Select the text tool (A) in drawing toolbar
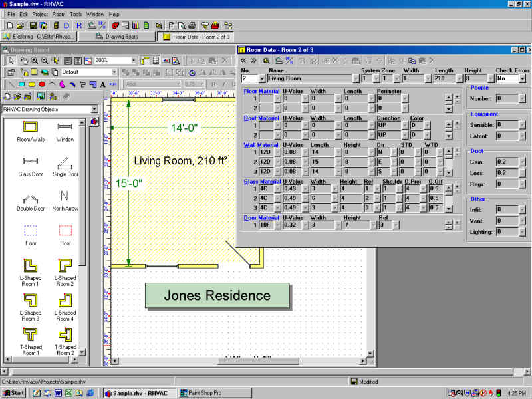The image size is (532, 399). click(102, 84)
